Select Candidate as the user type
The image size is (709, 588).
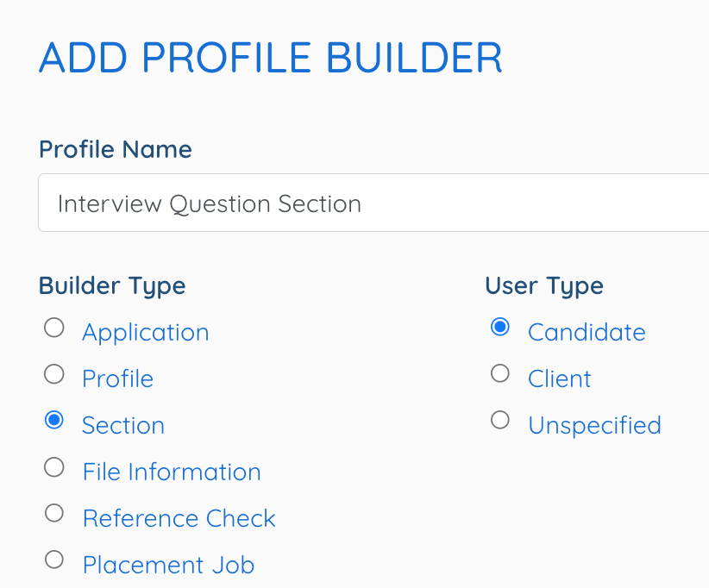pyautogui.click(x=500, y=327)
